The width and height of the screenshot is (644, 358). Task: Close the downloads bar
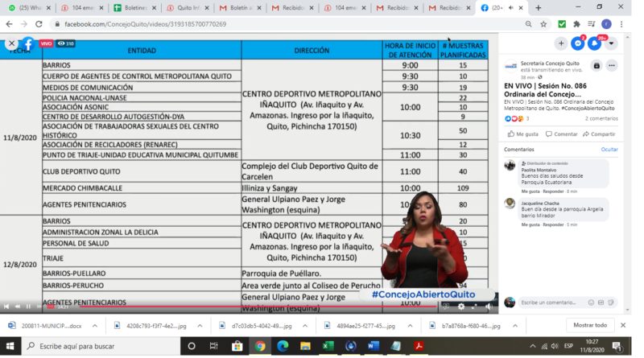click(x=623, y=325)
